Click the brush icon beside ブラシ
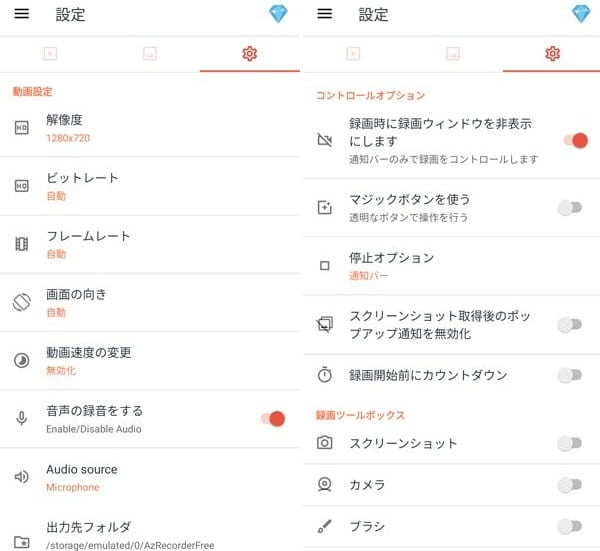 pyautogui.click(x=324, y=526)
